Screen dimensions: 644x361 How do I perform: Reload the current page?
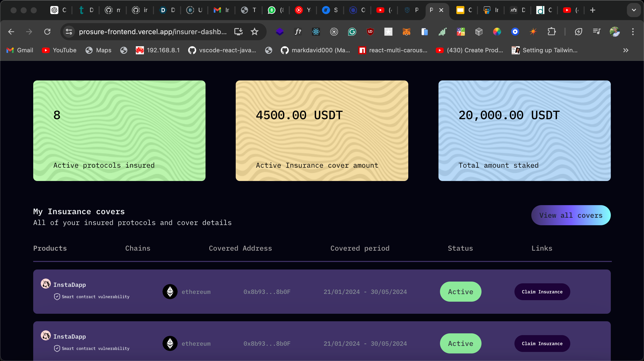pyautogui.click(x=47, y=32)
